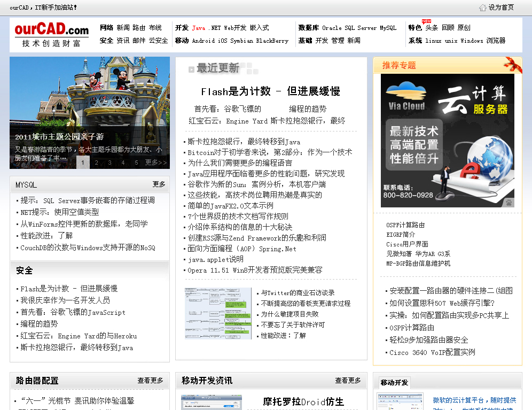The height and width of the screenshot is (410, 532).
Task: Open 简单的JavaFX2.0文本示例 article
Action: (x=230, y=206)
